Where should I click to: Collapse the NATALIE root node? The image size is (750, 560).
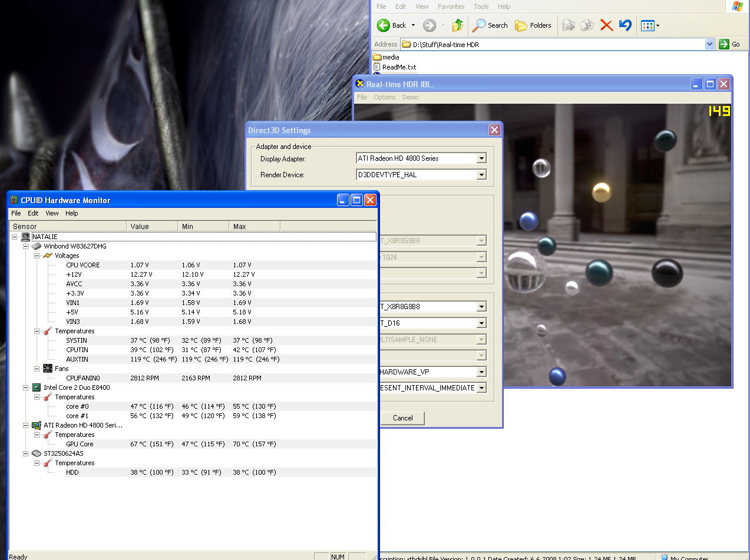click(x=15, y=237)
